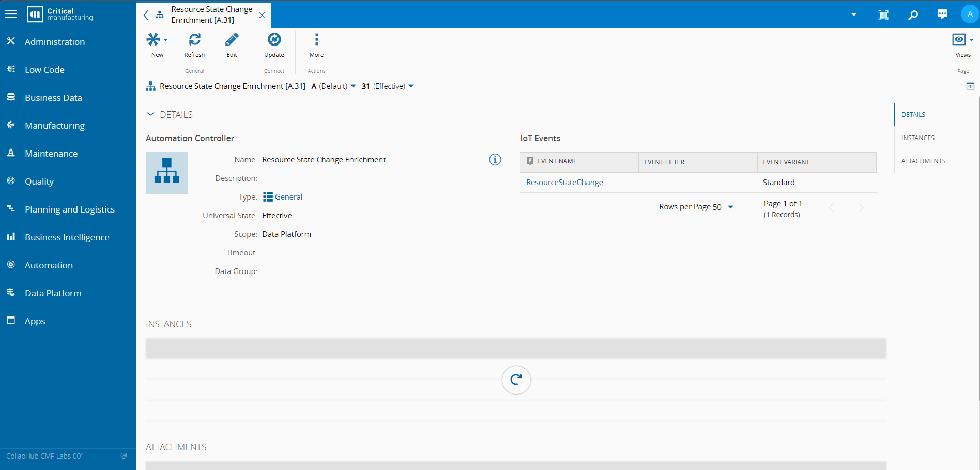This screenshot has width=980, height=470.
Task: Click the Refresh toolbar icon
Action: pyautogui.click(x=194, y=40)
